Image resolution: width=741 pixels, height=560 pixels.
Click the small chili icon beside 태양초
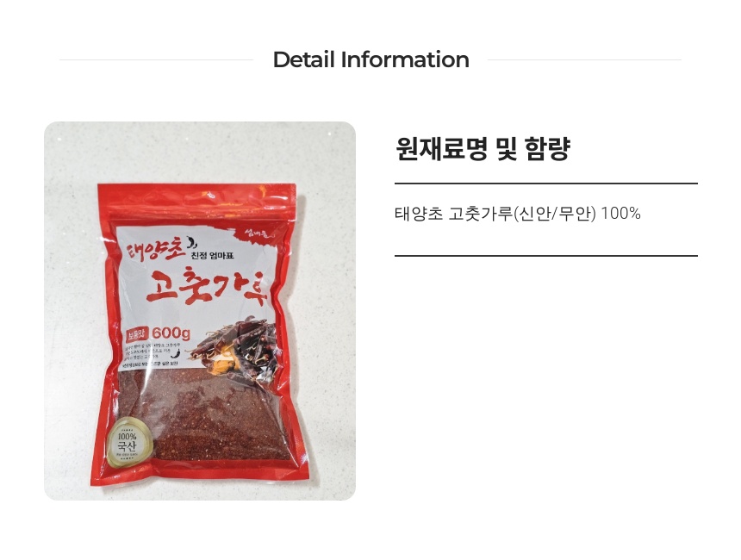(x=192, y=243)
